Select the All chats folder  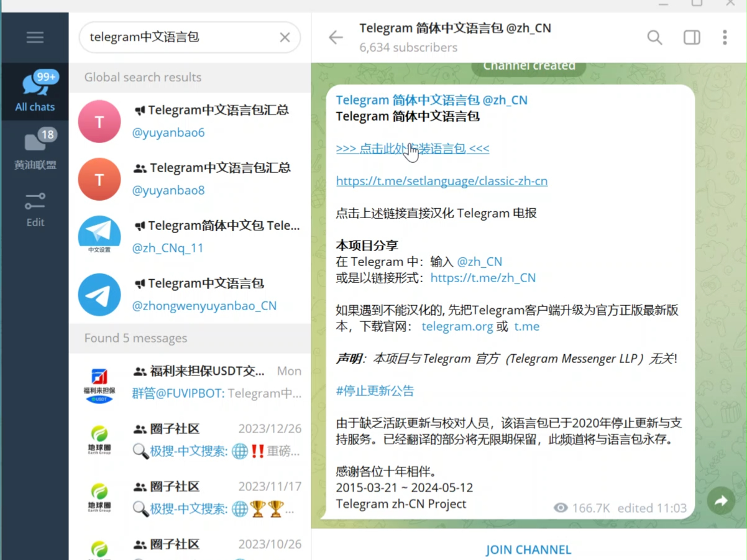pos(35,91)
